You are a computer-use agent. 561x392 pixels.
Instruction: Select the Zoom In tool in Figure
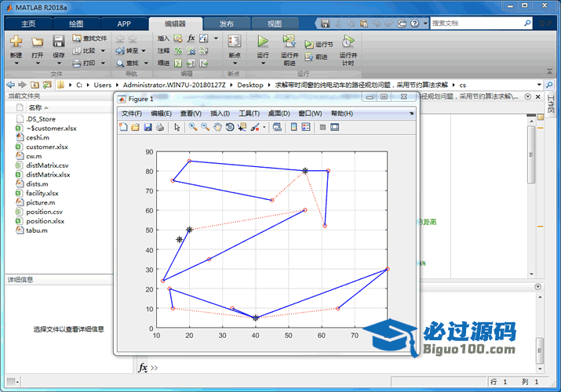tap(193, 127)
